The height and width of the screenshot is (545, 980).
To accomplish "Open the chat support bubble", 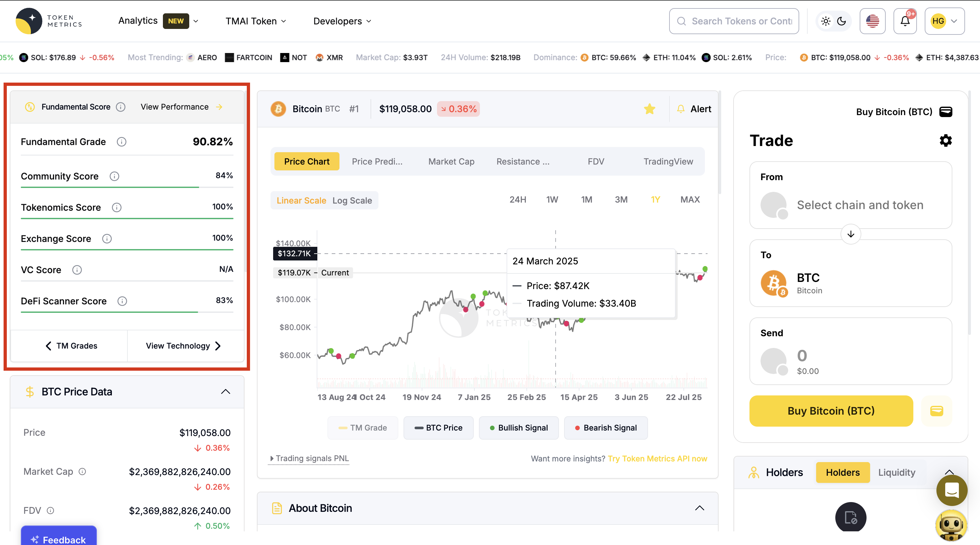I will pos(951,490).
